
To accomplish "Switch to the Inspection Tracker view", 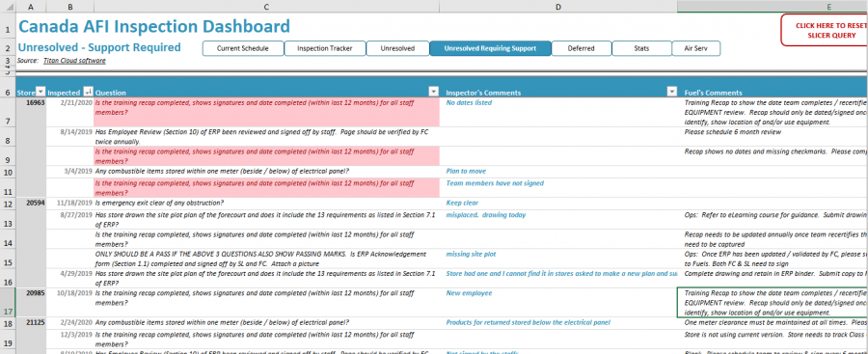I will [325, 49].
